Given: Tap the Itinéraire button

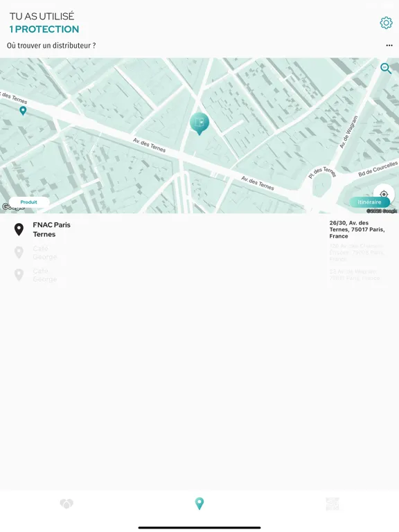Looking at the screenshot, I should tap(369, 202).
